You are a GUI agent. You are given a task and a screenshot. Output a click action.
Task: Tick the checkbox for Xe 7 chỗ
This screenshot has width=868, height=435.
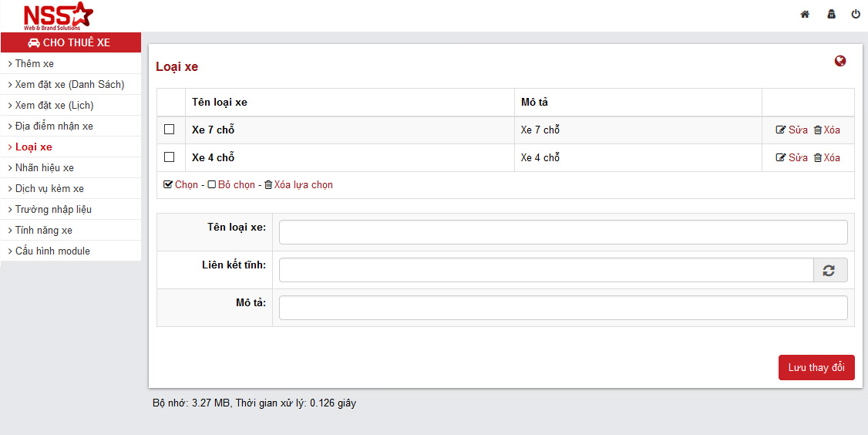click(x=170, y=130)
